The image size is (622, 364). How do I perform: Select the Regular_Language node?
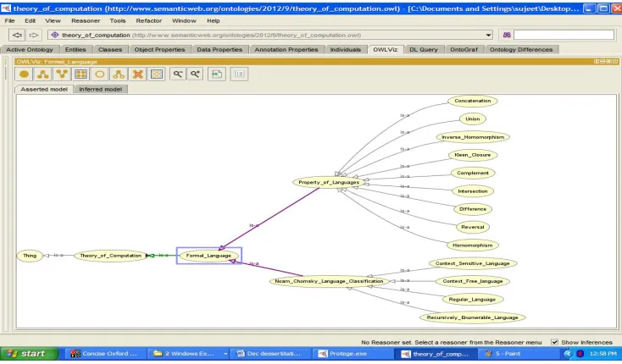473,300
